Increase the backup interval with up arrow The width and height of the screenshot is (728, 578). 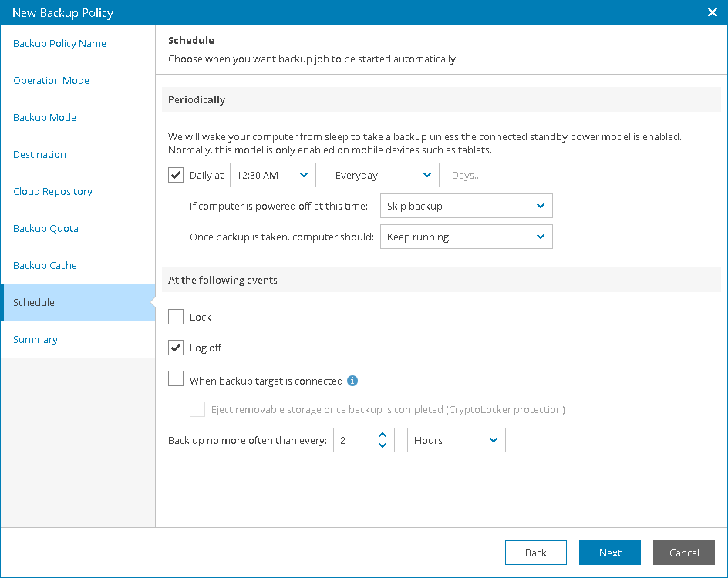tap(383, 435)
